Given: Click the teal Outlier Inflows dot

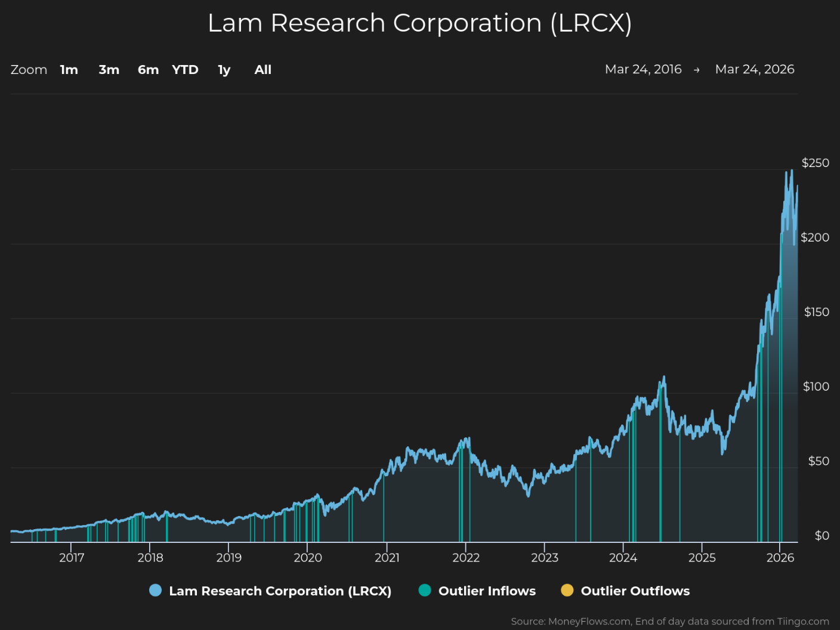Looking at the screenshot, I should (x=425, y=591).
